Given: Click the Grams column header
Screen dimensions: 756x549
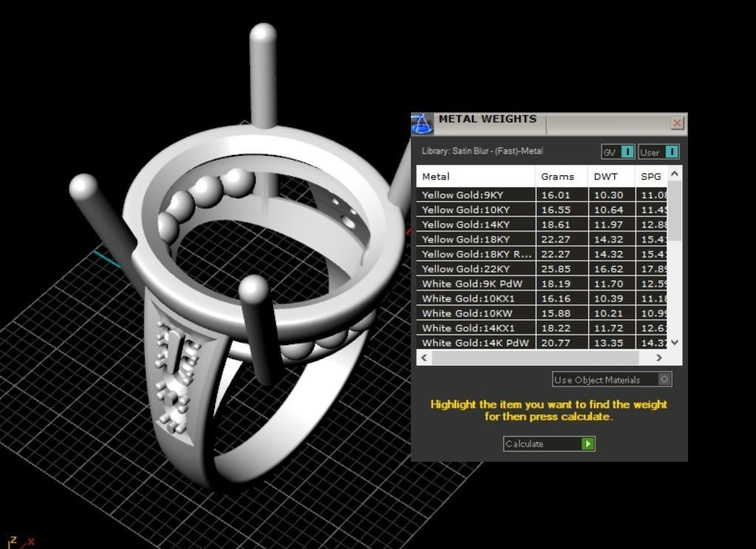Looking at the screenshot, I should 562,177.
